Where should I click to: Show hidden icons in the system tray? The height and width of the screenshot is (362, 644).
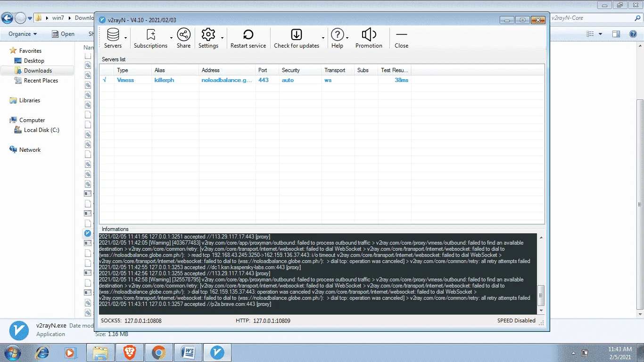click(573, 353)
